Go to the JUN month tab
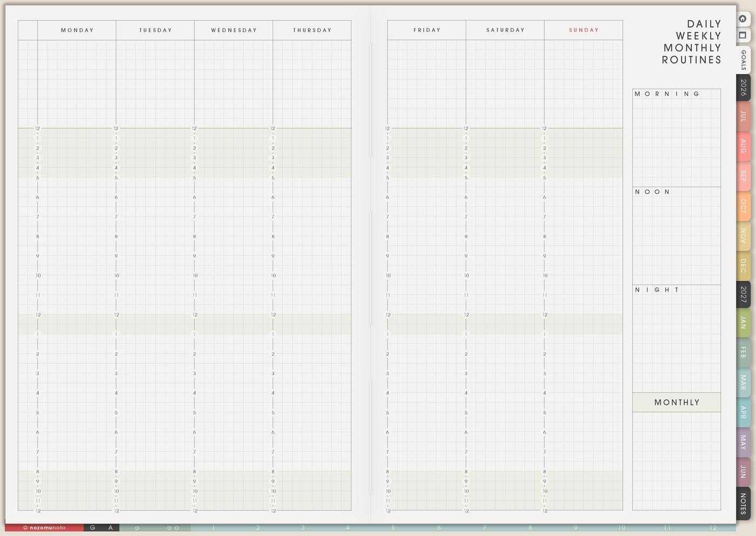756x536 pixels. [x=744, y=472]
